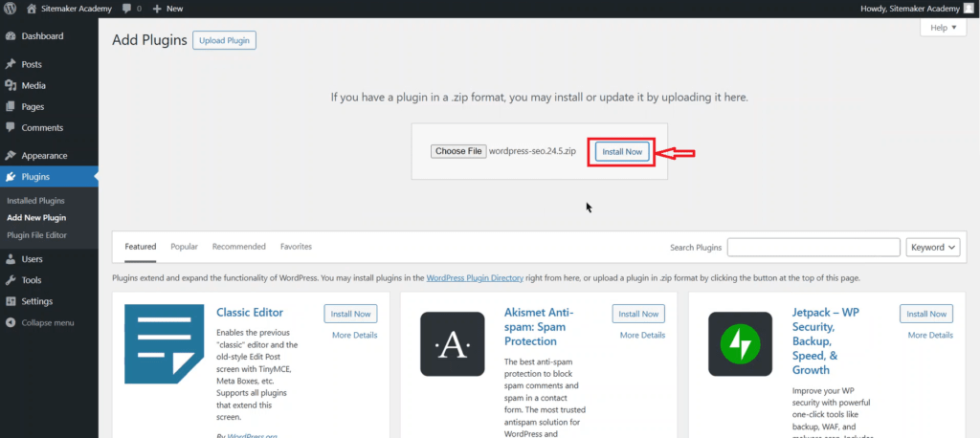
Task: Click the wordpress-seo.24.5.zip filename text
Action: [x=532, y=151]
